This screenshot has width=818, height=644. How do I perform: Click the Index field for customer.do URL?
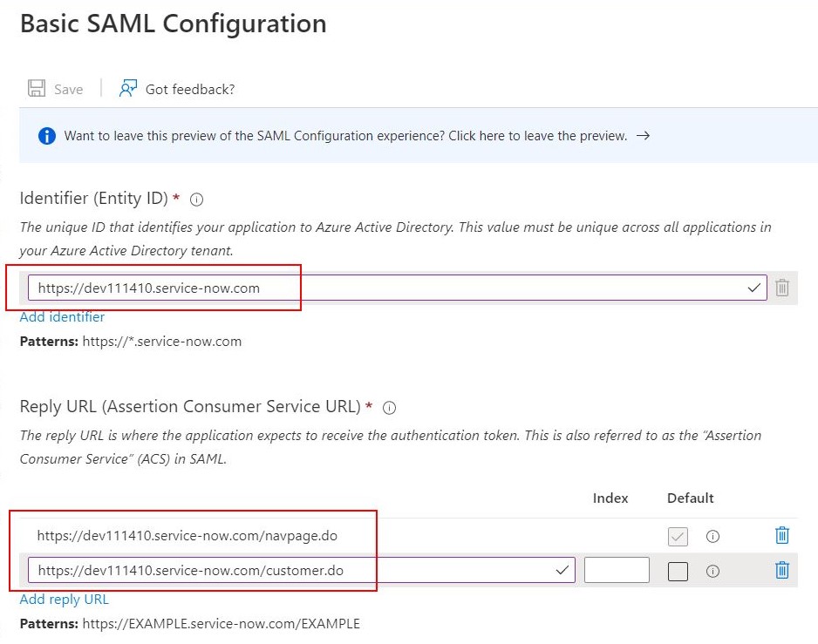click(617, 570)
